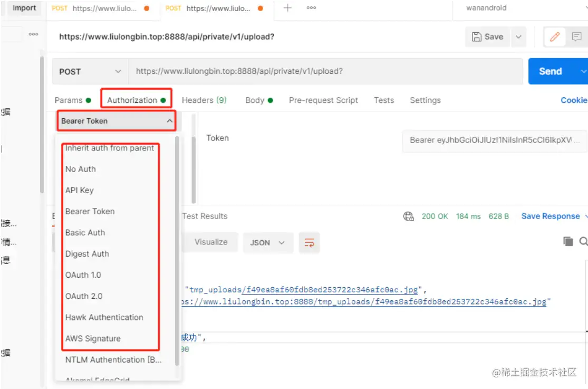
Task: Choose Basic Auth option
Action: [85, 232]
